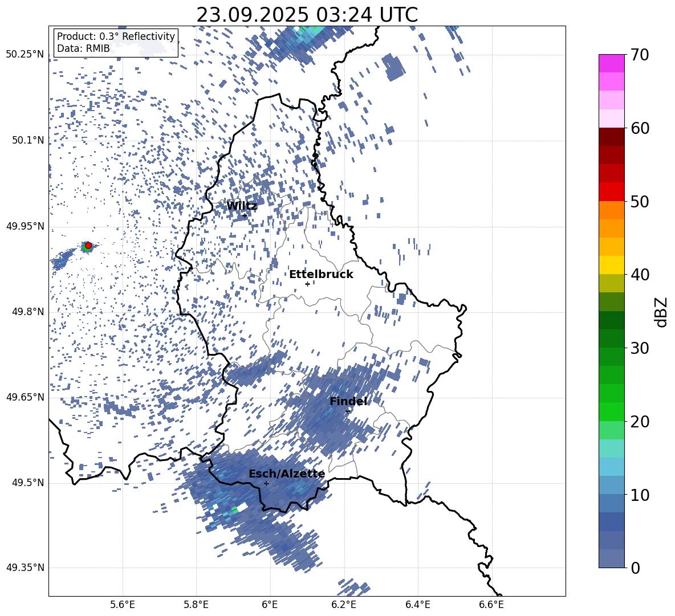
Task: Click the 70 colorbar tick label
Action: click(640, 55)
